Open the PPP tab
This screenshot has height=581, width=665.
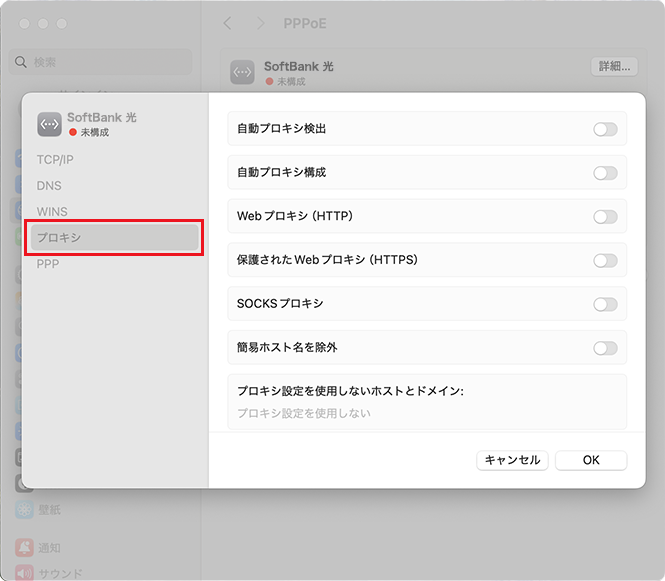[x=48, y=264]
